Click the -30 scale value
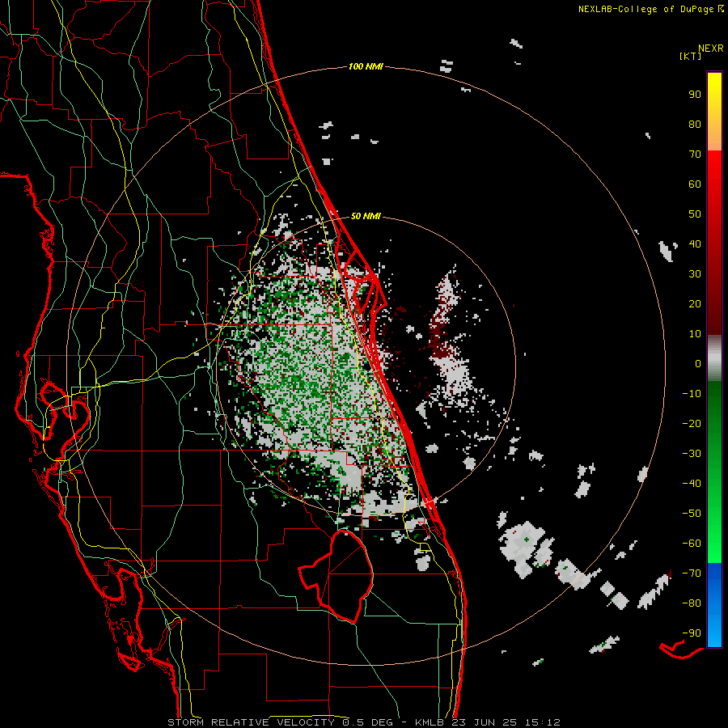Viewport: 728px width, 728px height. 692,454
